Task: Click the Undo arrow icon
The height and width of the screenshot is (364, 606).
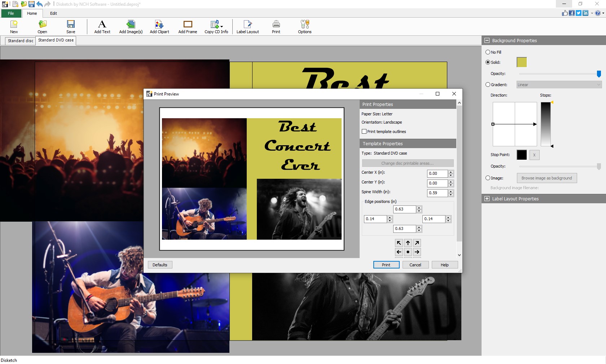Action: coord(40,4)
